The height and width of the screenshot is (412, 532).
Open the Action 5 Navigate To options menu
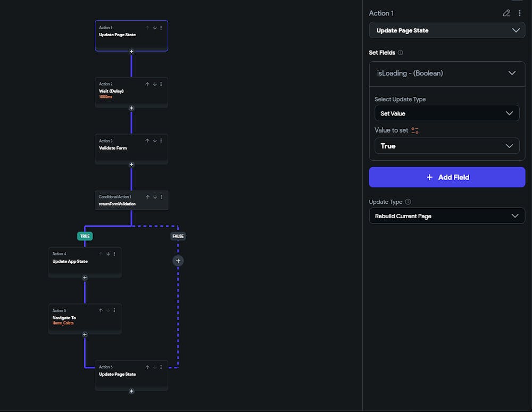pos(114,310)
